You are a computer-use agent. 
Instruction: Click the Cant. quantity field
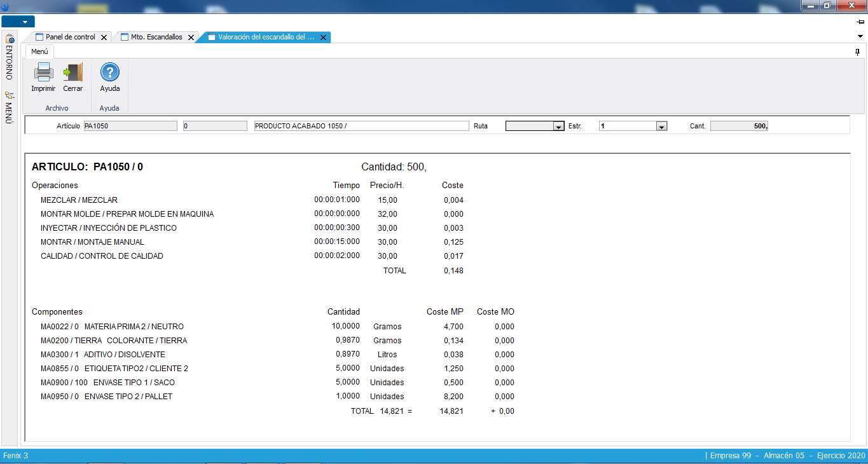739,126
